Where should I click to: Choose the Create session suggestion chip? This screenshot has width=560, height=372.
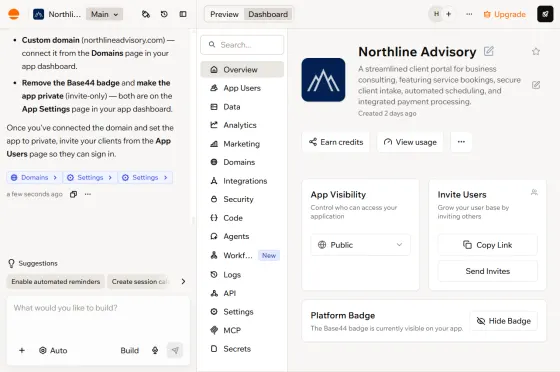tap(139, 282)
